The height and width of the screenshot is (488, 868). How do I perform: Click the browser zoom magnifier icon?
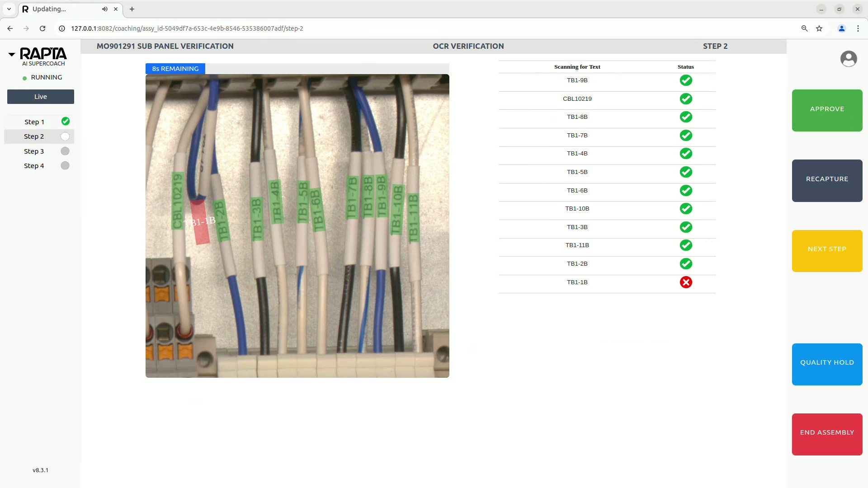pos(804,28)
